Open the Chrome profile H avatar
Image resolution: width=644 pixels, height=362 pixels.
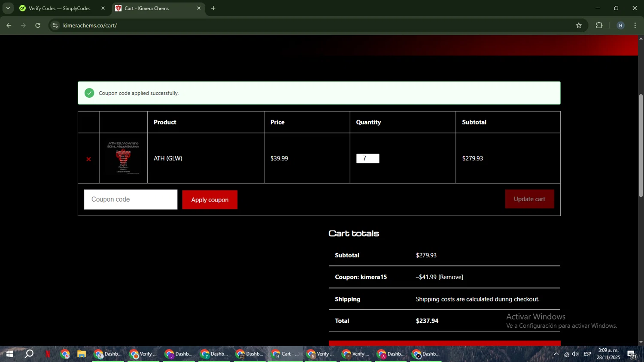point(620,26)
